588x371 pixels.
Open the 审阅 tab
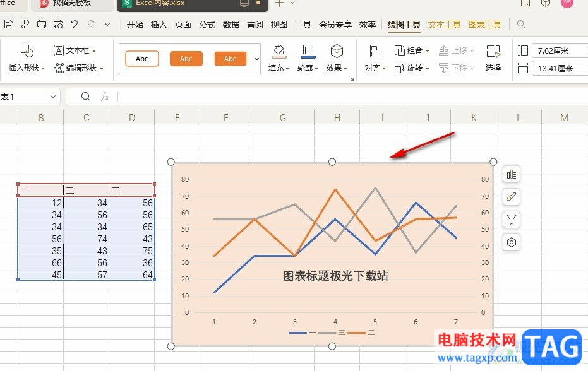coord(255,25)
